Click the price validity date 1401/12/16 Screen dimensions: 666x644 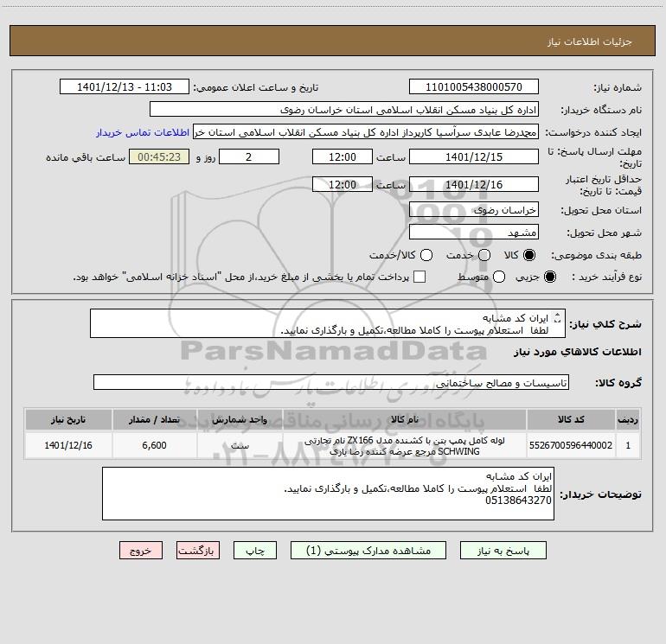474,184
